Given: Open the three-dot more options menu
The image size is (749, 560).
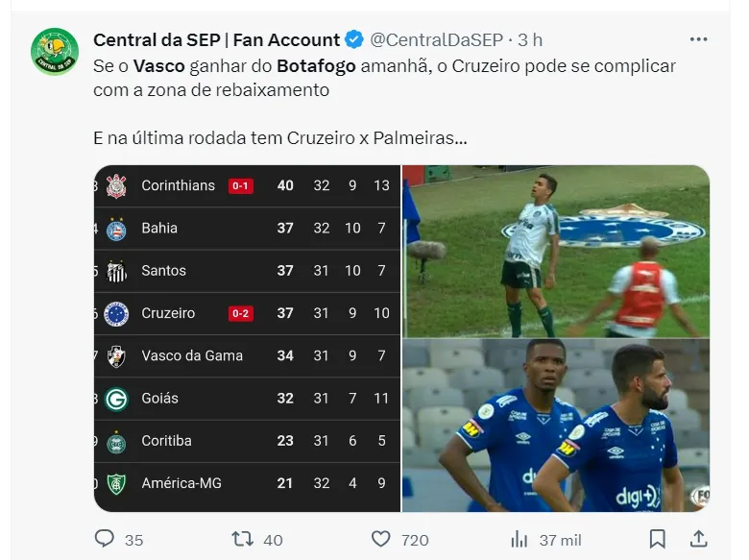Looking at the screenshot, I should click(x=699, y=39).
